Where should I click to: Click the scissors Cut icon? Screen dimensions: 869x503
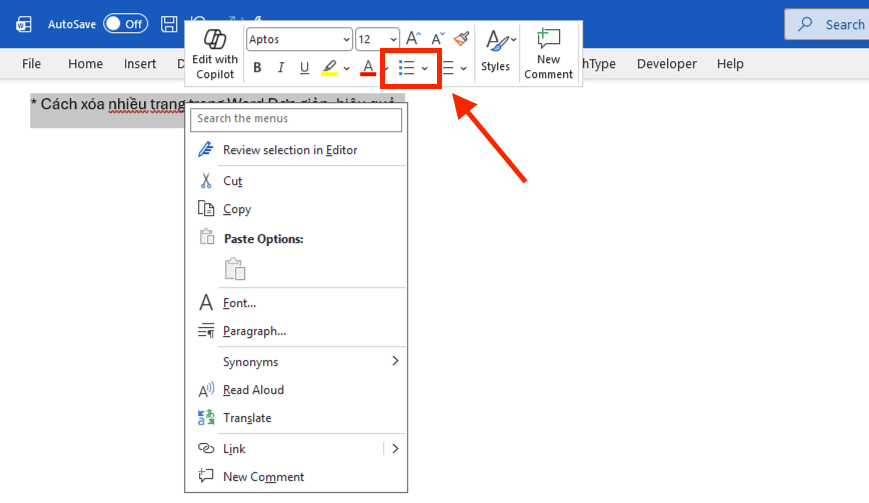click(x=206, y=181)
